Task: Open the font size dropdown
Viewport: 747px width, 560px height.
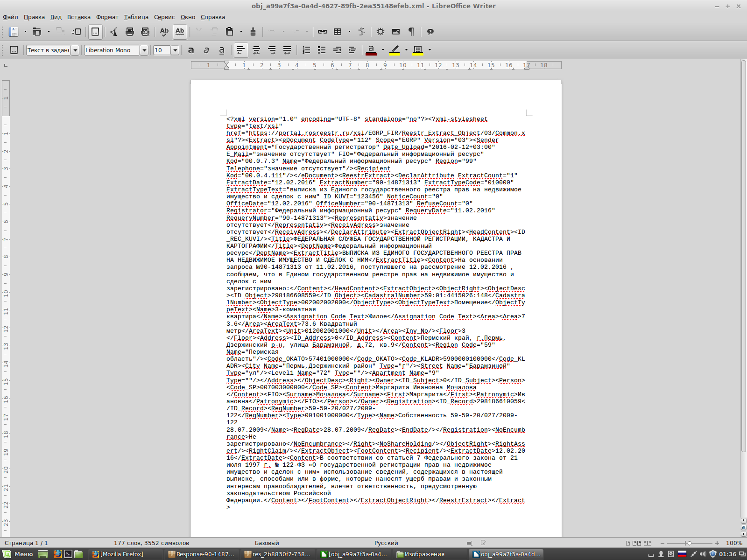Action: click(175, 50)
